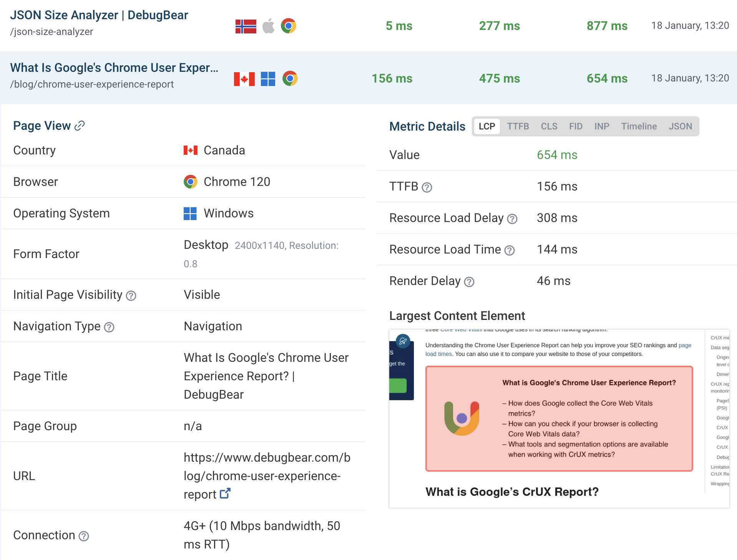The width and height of the screenshot is (737, 560).
Task: Open the Timeline tab
Action: click(639, 126)
